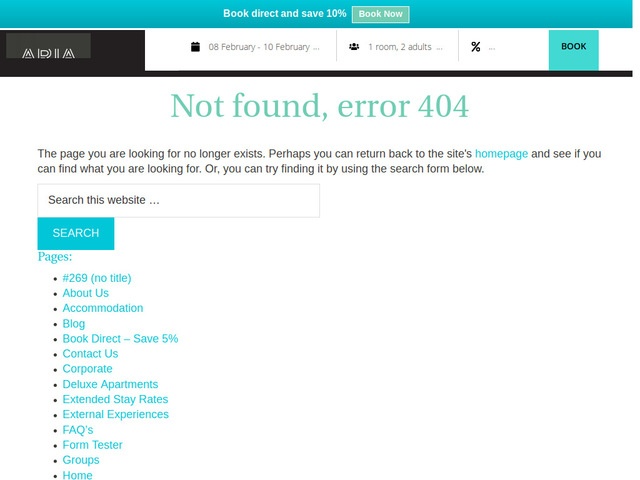640x480 pixels.
Task: Click the percent promo code icon
Action: tap(476, 46)
